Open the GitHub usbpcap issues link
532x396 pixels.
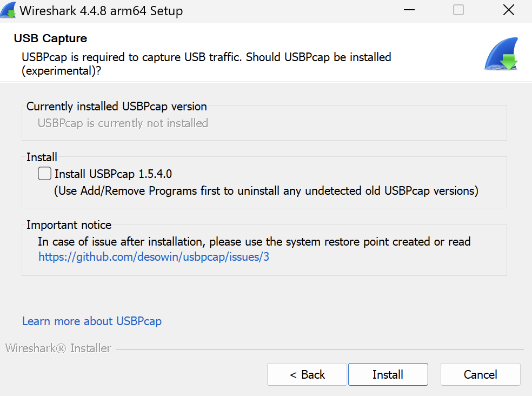click(x=154, y=257)
